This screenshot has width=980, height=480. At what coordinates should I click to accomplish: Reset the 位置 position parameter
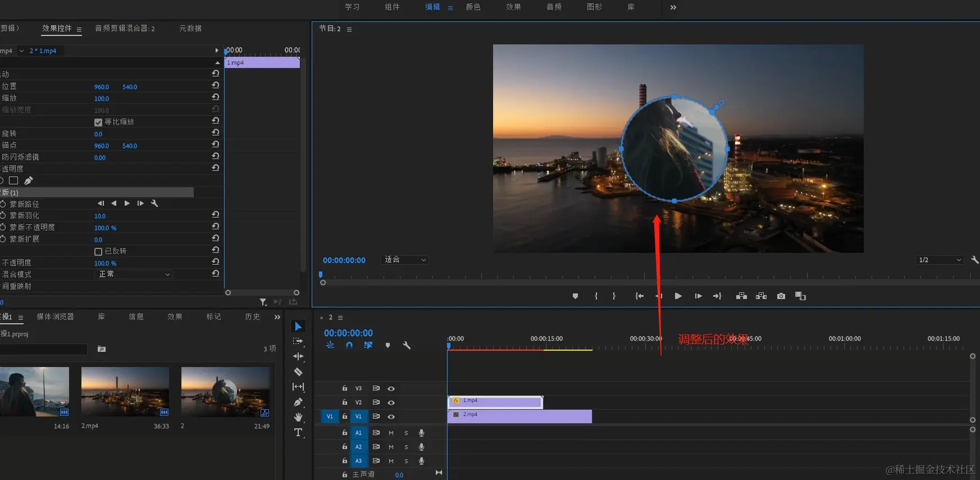tap(215, 85)
